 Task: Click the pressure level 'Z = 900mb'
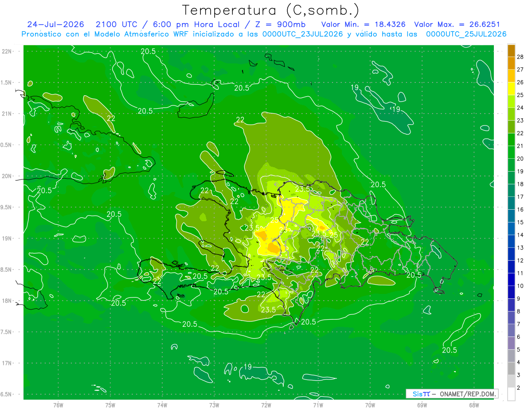tap(280, 24)
